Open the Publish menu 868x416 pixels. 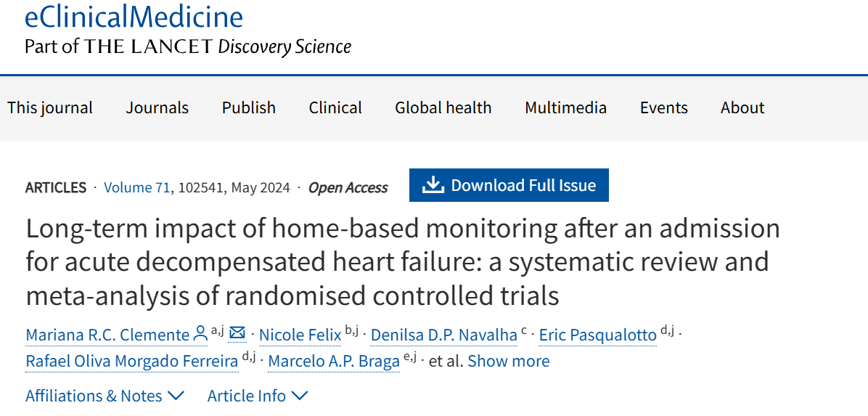(249, 107)
